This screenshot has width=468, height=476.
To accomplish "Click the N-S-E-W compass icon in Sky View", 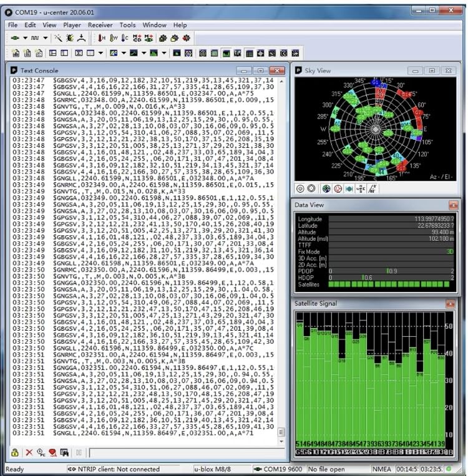I will [361, 189].
